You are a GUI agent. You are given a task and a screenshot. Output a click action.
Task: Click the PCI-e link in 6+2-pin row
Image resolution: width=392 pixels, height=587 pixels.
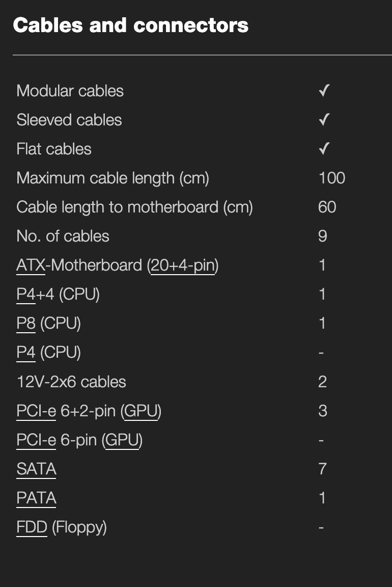(x=36, y=411)
